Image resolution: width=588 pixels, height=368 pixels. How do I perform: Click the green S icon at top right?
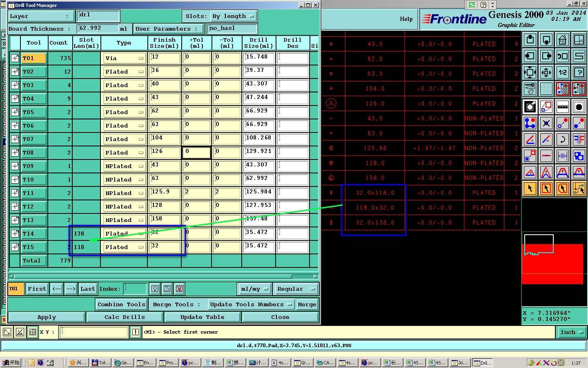coord(472,5)
